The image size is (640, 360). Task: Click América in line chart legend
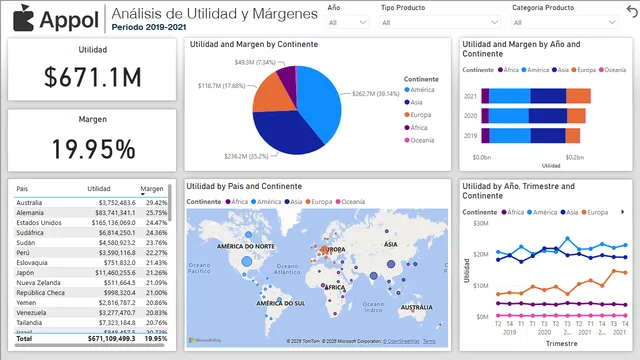[542, 212]
